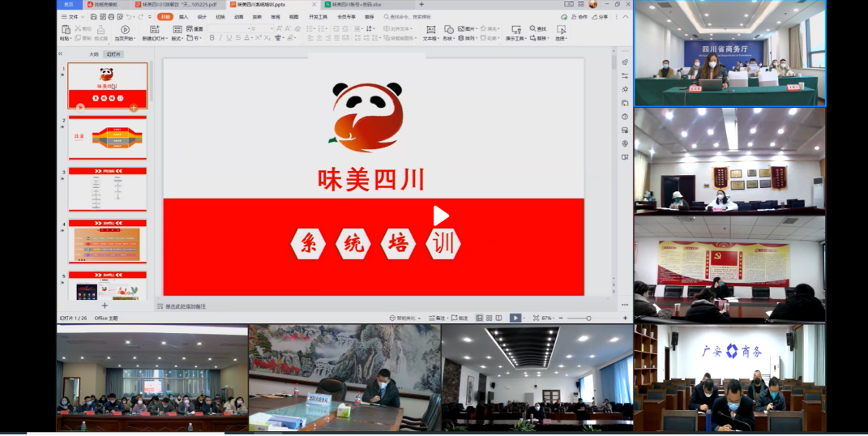Select slide 2 thumbnail
Viewport: 868px width, 436px height.
coord(108,138)
